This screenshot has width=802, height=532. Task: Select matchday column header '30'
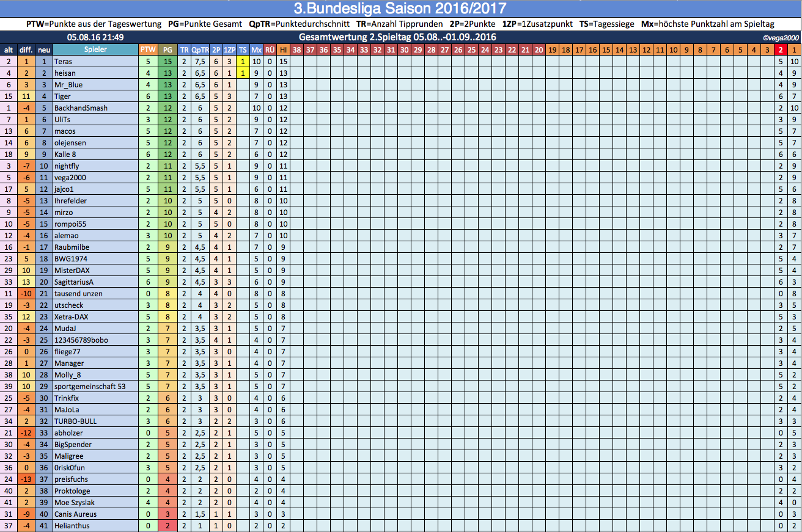tap(404, 49)
